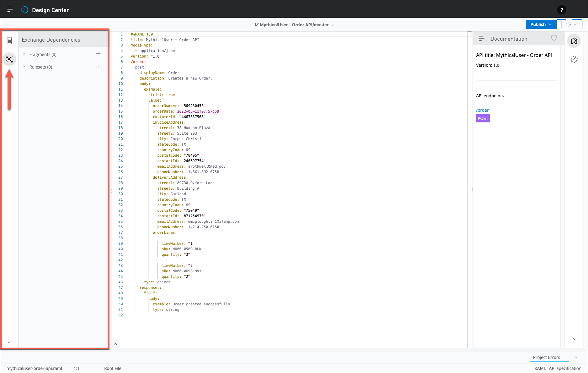Viewport: 588px width, 373px height.
Task: Click the /order: resource line in editor
Action: (138, 62)
